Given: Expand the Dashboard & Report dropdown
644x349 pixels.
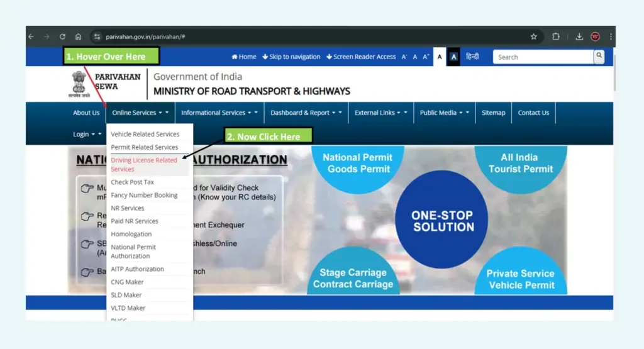Looking at the screenshot, I should coord(306,113).
